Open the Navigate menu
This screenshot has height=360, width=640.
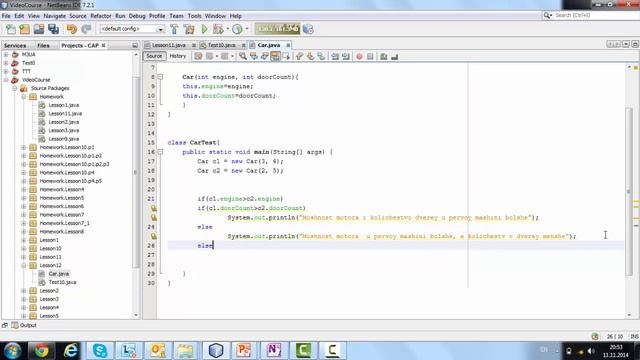tap(54, 16)
